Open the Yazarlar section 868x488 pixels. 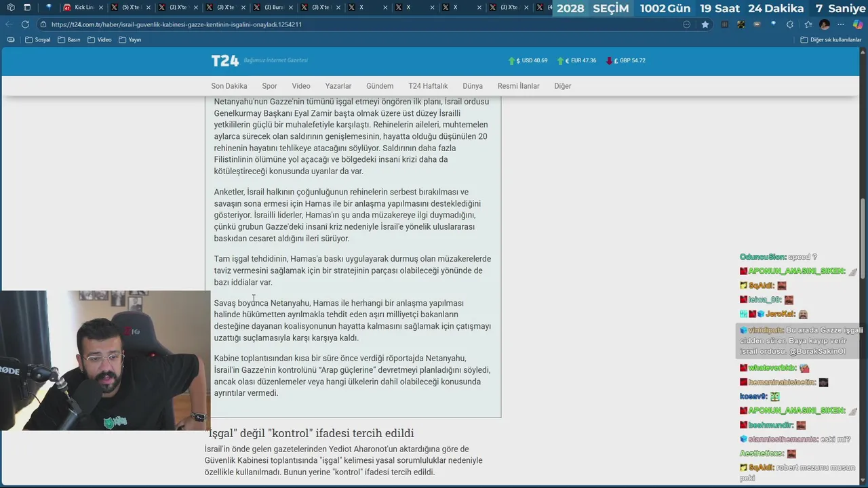[338, 86]
